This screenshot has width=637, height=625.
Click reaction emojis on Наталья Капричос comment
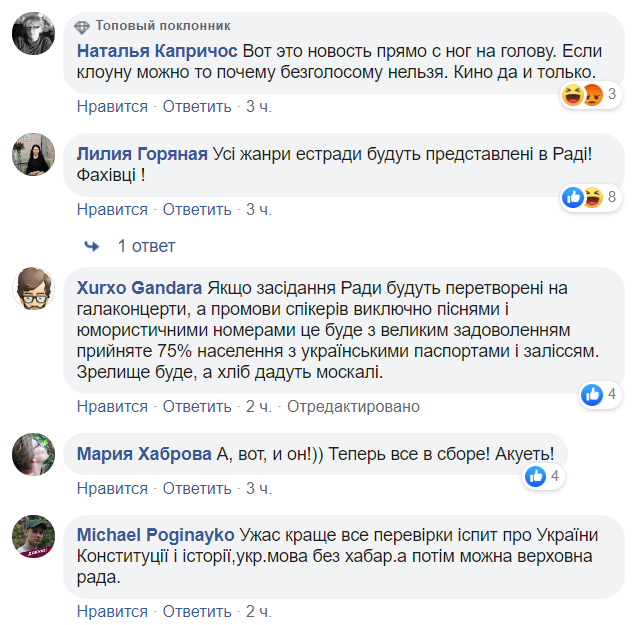coord(583,95)
